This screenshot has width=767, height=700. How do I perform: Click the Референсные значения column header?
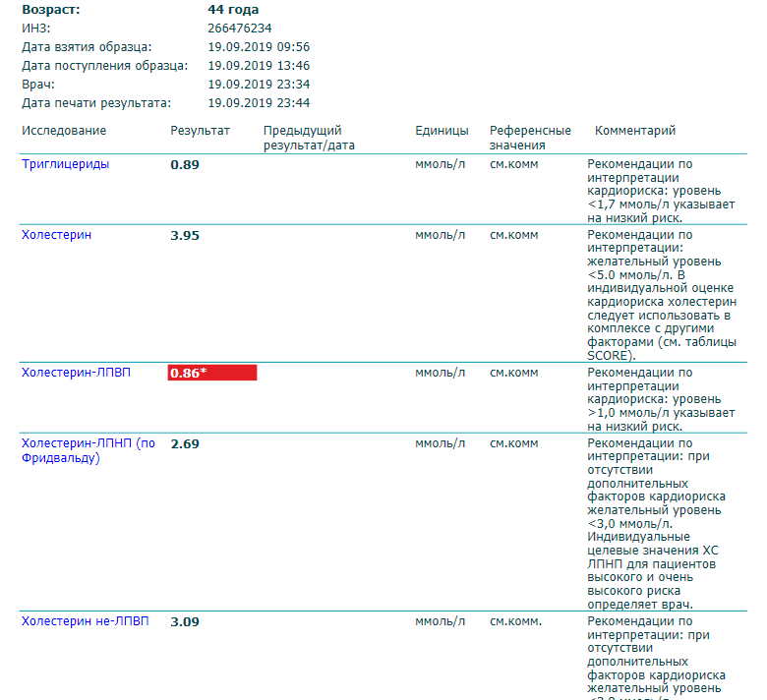[530, 138]
